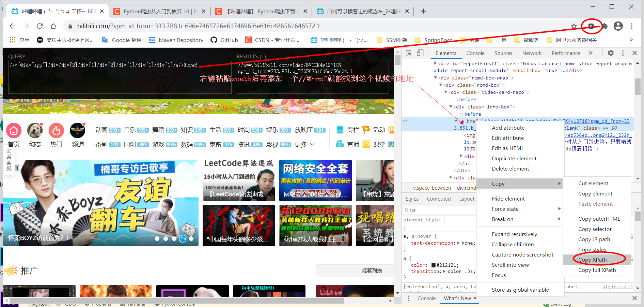
Task: Open DevTools settings gear
Action: click(611, 53)
